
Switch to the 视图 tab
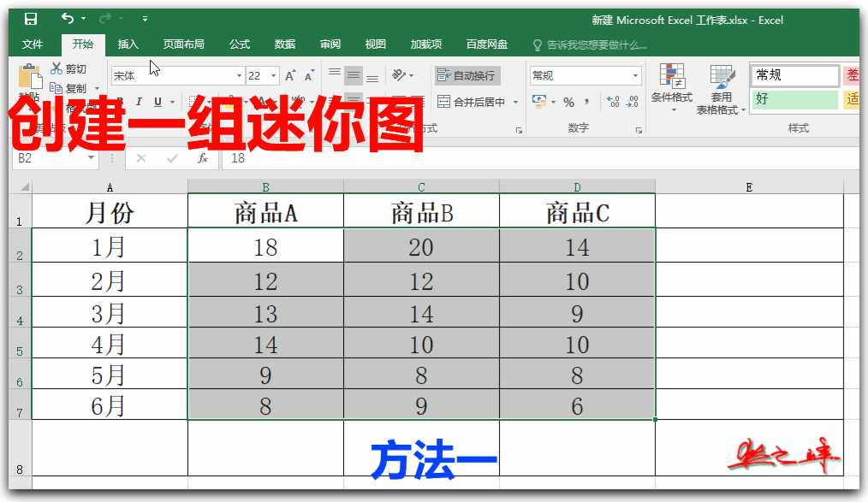[x=375, y=44]
